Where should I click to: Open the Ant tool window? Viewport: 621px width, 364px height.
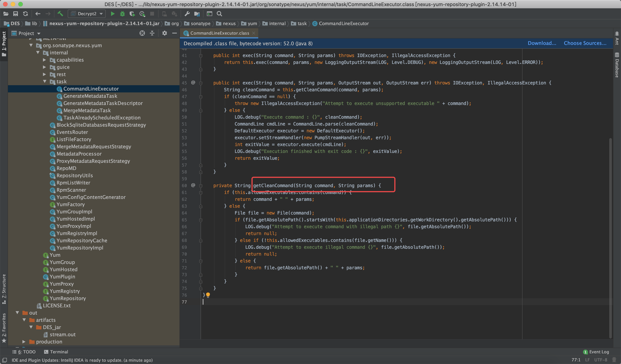pos(617,38)
